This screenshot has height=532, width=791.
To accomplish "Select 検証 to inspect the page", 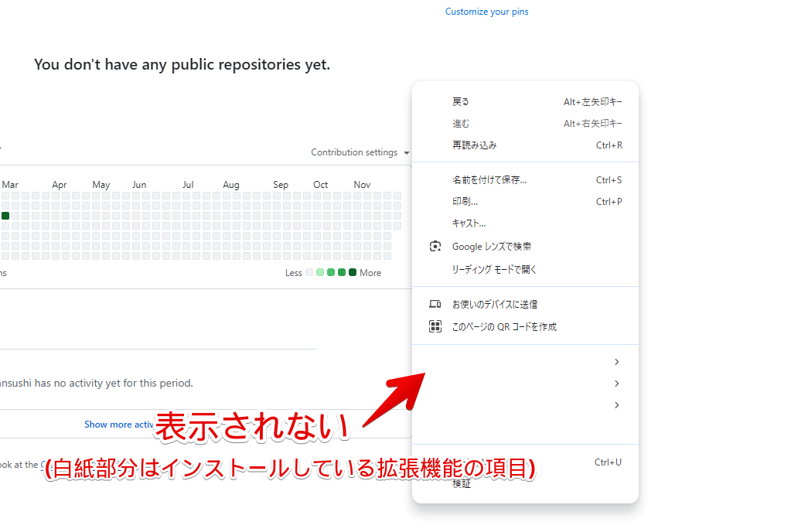I will (x=462, y=483).
